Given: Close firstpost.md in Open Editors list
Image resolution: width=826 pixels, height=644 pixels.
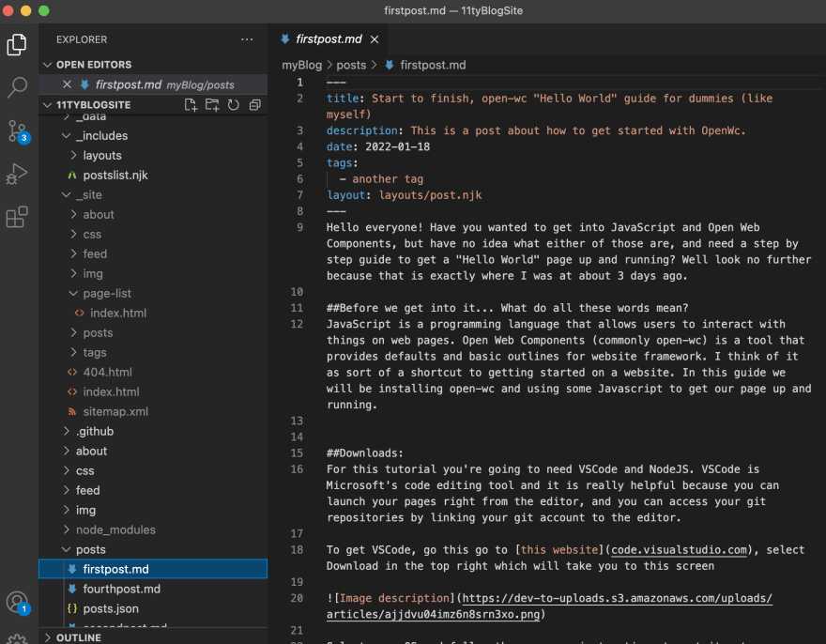Looking at the screenshot, I should tap(67, 84).
